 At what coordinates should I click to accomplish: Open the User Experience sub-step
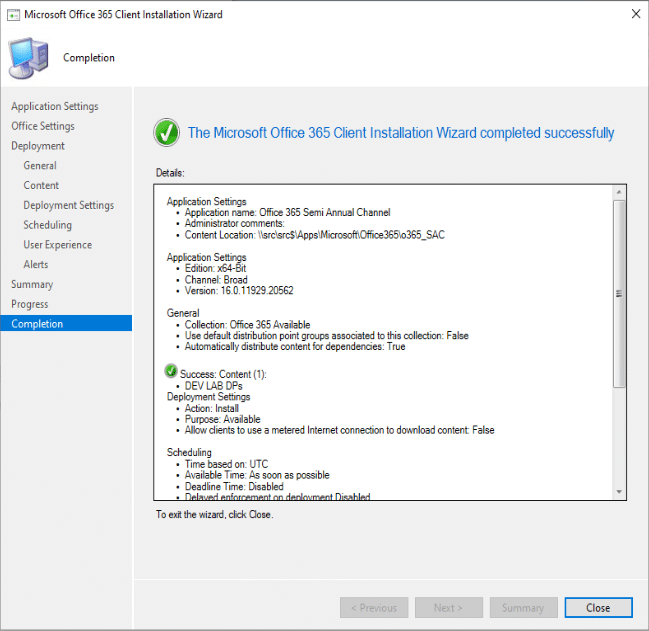(x=58, y=245)
